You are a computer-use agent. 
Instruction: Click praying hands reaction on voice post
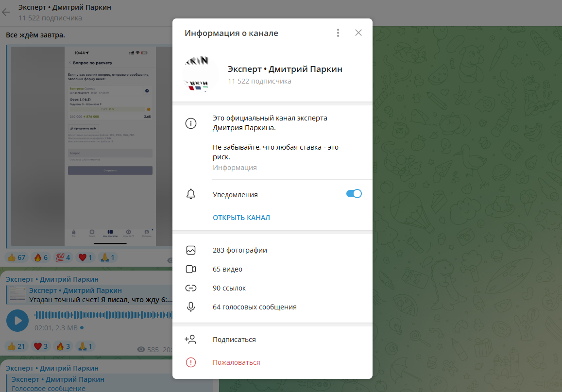coord(85,346)
